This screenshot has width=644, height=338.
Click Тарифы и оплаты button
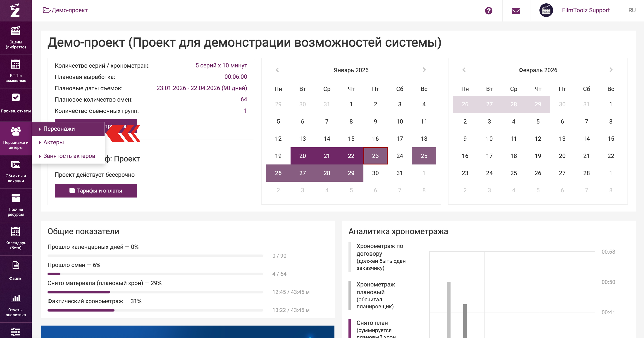(x=96, y=190)
